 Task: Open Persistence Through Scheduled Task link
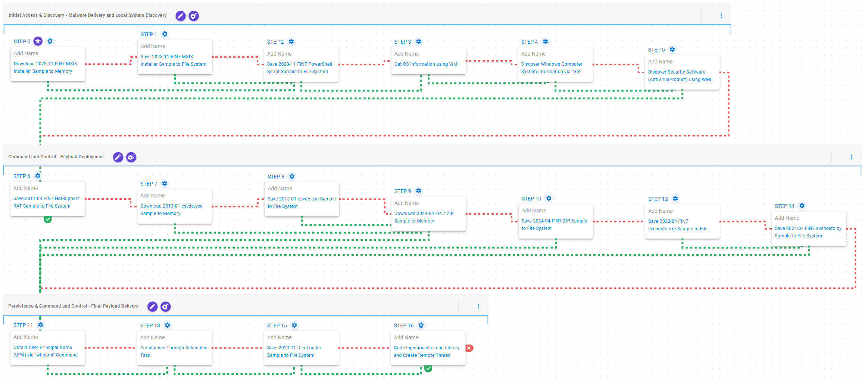click(x=174, y=352)
